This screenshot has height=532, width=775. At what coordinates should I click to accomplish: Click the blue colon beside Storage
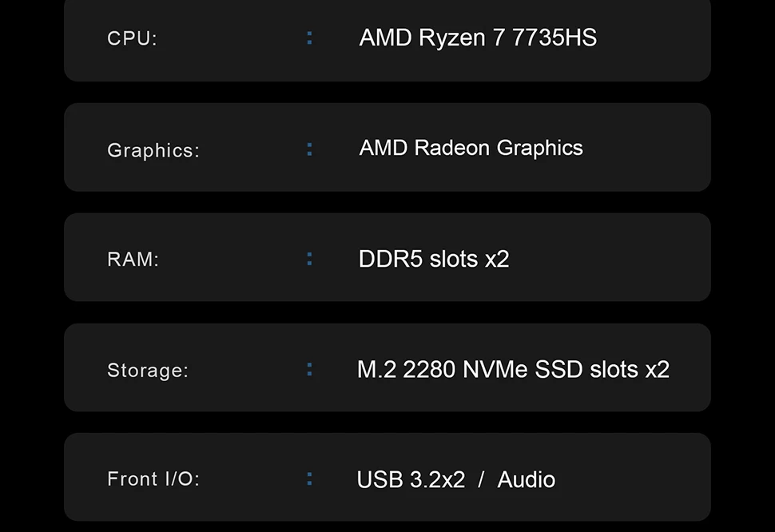[309, 368]
